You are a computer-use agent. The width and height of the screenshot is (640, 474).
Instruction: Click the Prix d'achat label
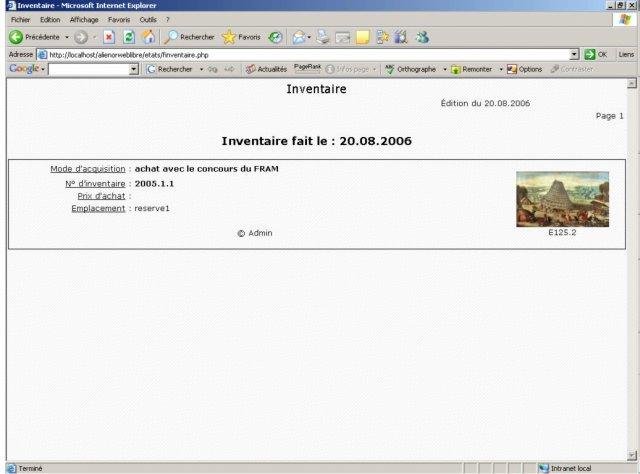pyautogui.click(x=101, y=196)
